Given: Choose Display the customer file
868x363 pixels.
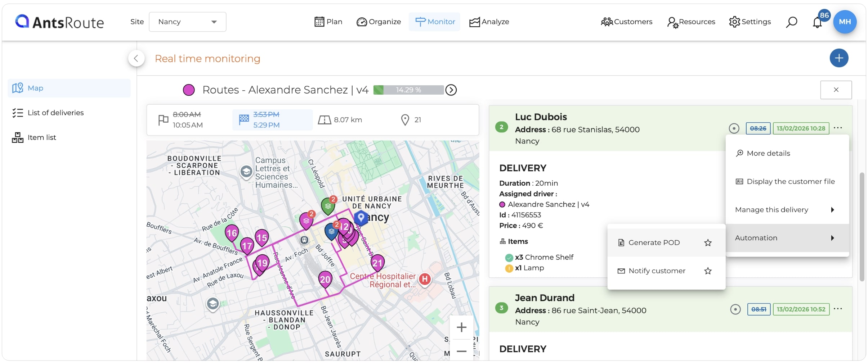Looking at the screenshot, I should (x=787, y=182).
